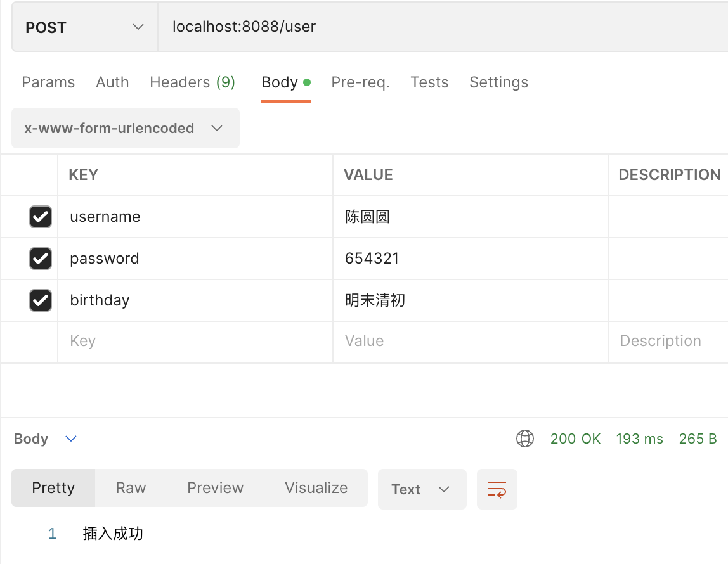This screenshot has height=564, width=728.
Task: Open the Visualize response view
Action: 316,488
